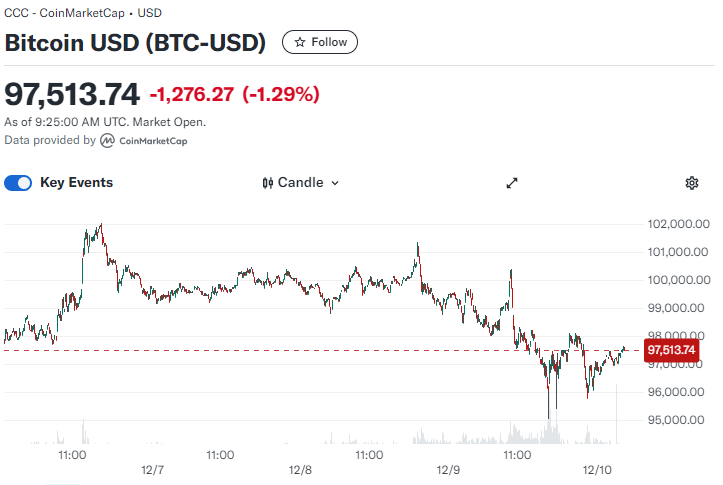Image resolution: width=723 pixels, height=485 pixels.
Task: Click the Bitcoin USD (BTC-USD) heading
Action: (135, 43)
